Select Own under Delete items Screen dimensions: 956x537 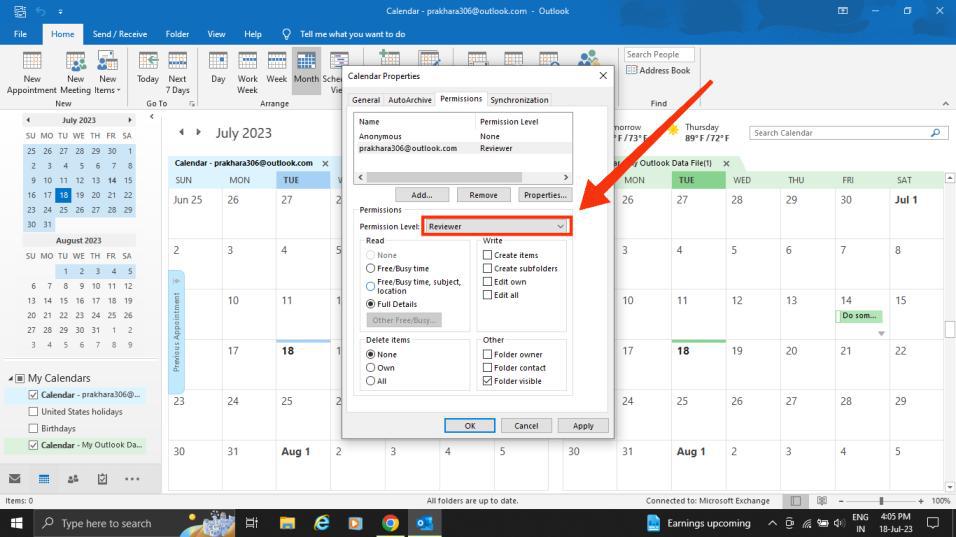point(370,368)
